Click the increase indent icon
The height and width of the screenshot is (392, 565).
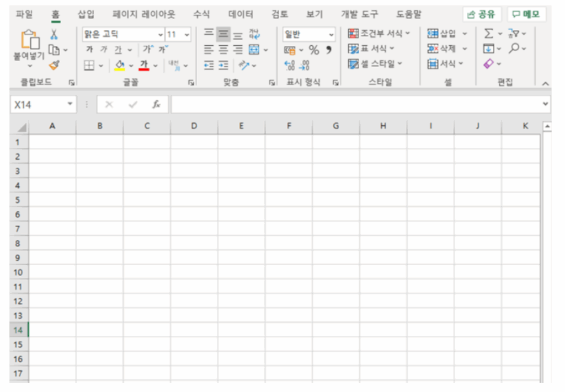coord(223,66)
